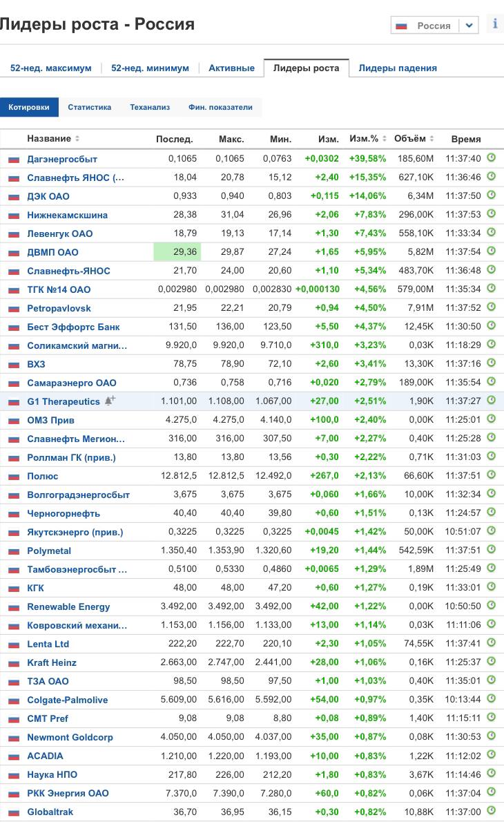Open the ТГК №14 ОАО link
The width and height of the screenshot is (504, 822).
point(59,289)
